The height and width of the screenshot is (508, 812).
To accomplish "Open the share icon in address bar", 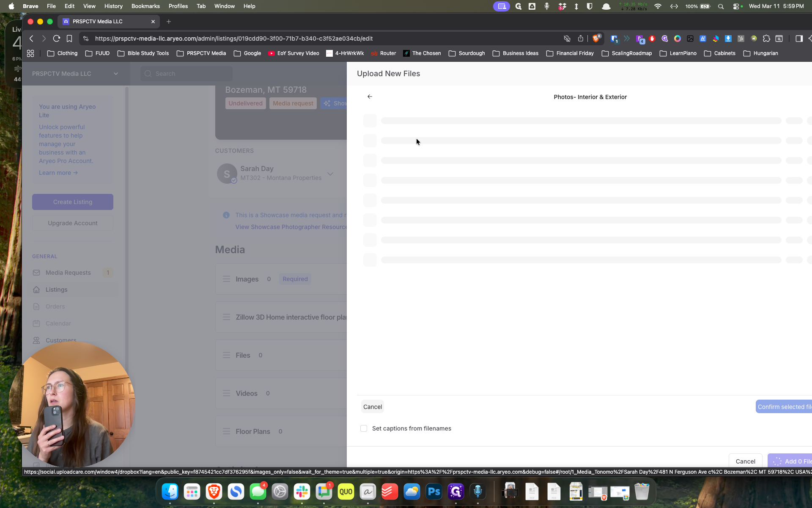I will coord(581,39).
